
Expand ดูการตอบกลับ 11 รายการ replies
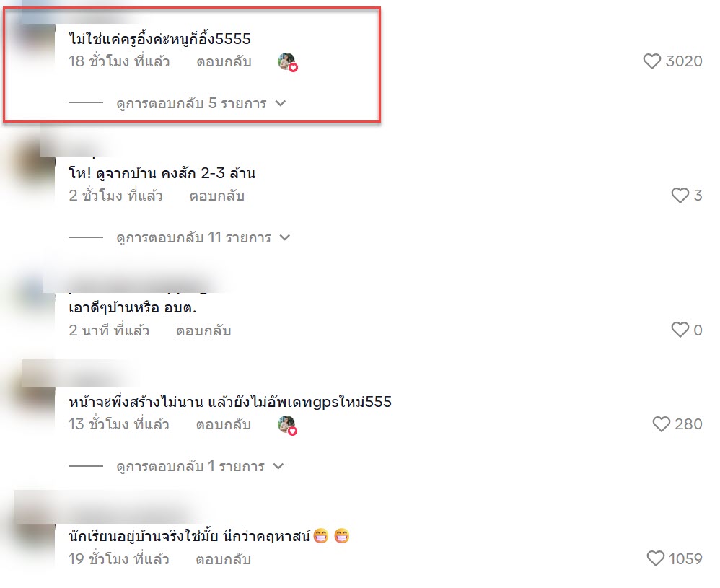point(203,237)
